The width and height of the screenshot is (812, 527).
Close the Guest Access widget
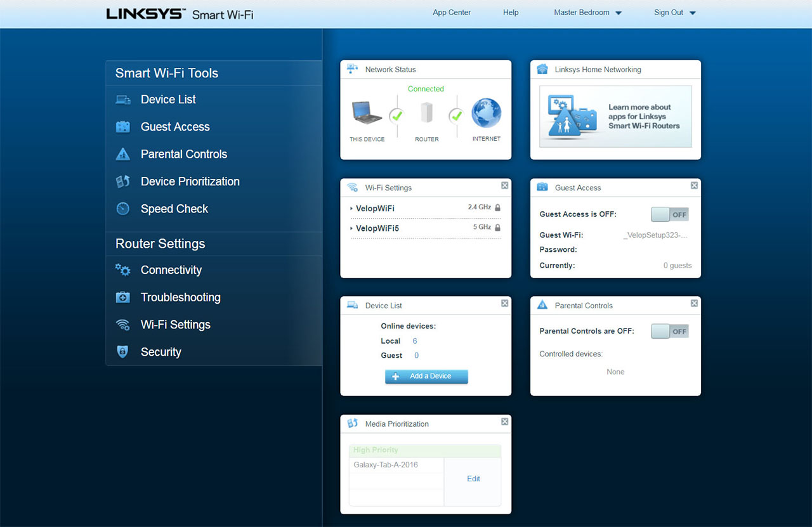tap(694, 185)
